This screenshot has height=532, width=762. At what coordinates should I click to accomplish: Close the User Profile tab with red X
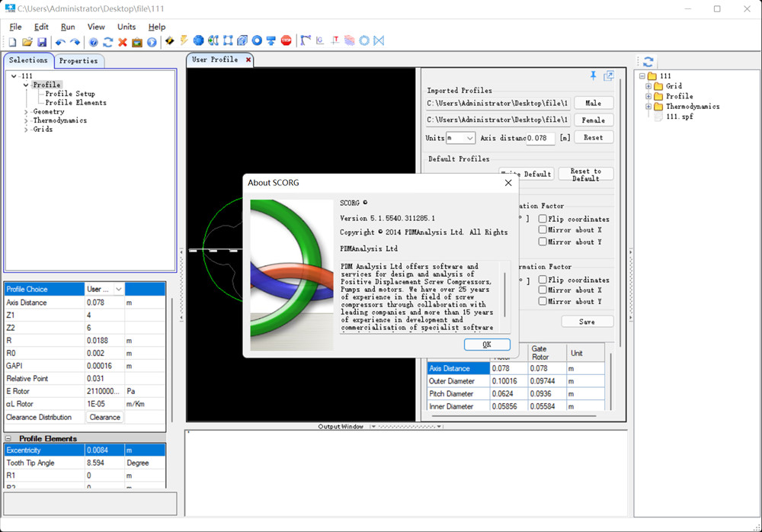click(248, 59)
